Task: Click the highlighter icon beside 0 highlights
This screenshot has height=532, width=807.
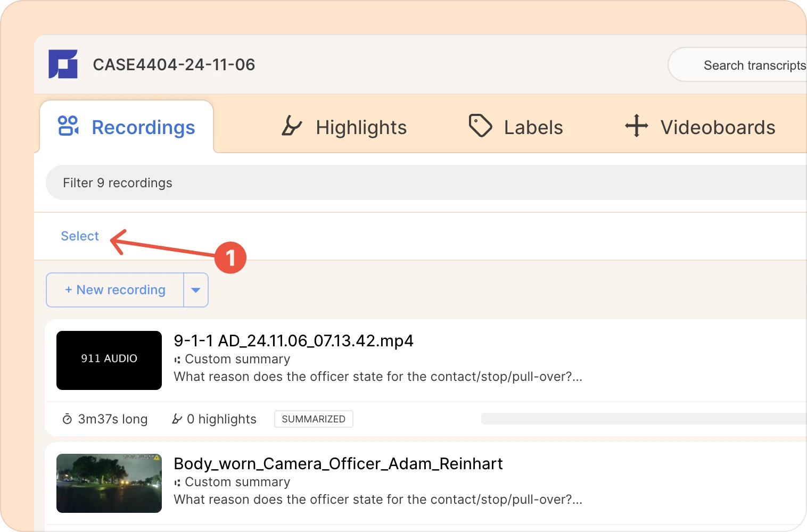Action: [x=177, y=419]
